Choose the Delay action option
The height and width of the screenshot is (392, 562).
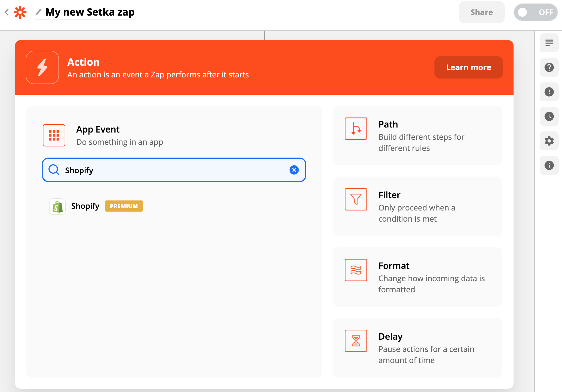tap(417, 348)
